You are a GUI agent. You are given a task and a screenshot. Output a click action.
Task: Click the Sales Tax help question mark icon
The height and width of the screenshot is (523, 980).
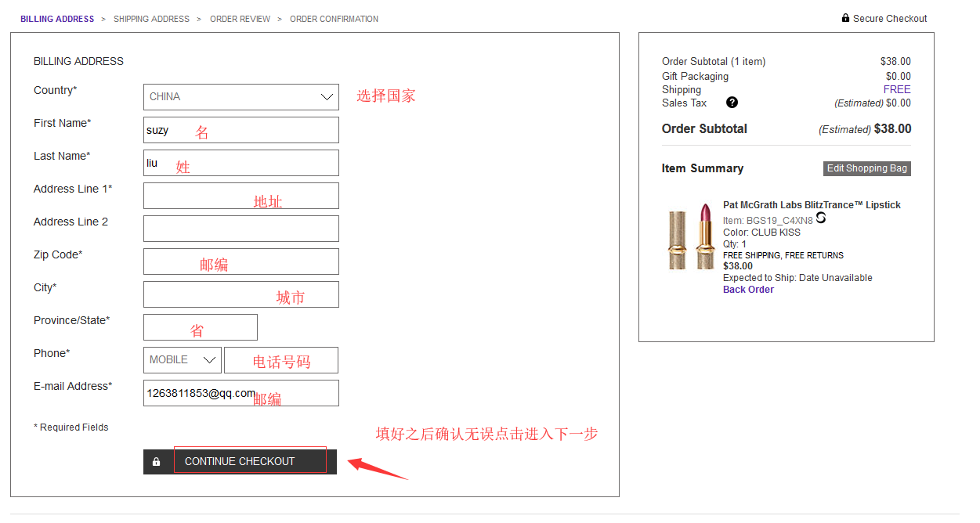click(x=732, y=103)
